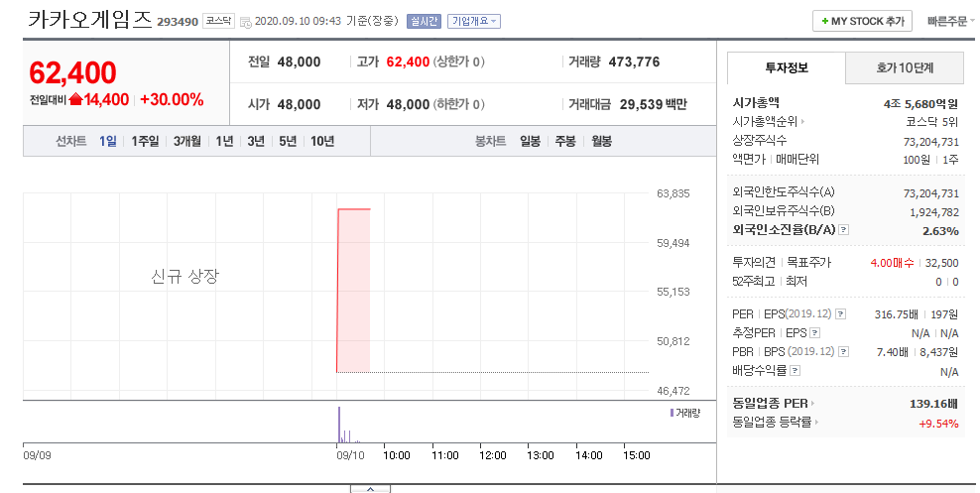The height and width of the screenshot is (493, 980).
Task: Click the 7.40배 PBR value
Action: coord(893,352)
